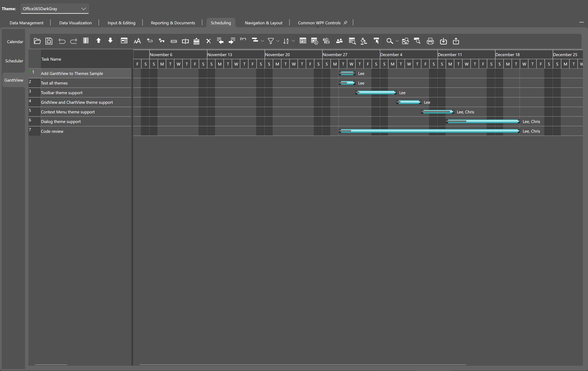
Task: Click the show outline level icon
Action: click(255, 40)
